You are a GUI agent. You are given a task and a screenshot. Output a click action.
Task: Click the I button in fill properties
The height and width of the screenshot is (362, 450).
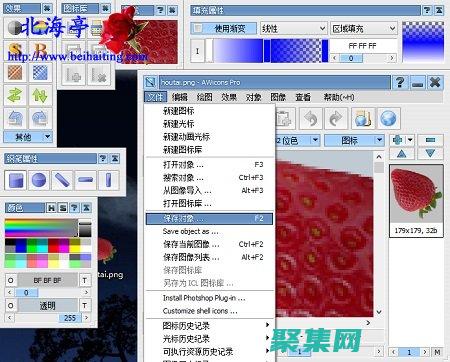(x=197, y=51)
